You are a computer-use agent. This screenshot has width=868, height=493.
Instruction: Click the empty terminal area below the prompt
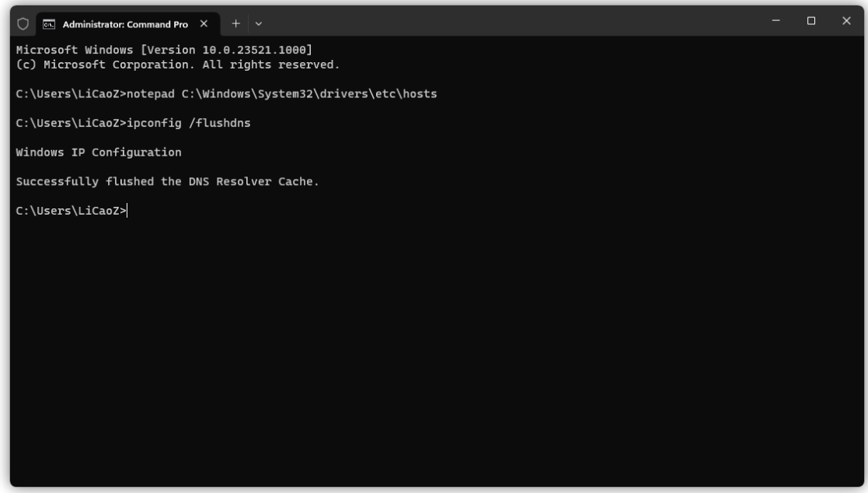click(435, 350)
